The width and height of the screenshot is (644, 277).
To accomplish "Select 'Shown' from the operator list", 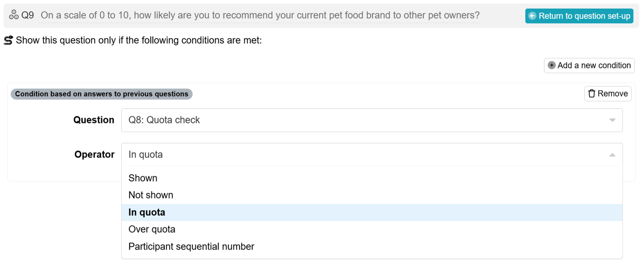I will tap(143, 178).
